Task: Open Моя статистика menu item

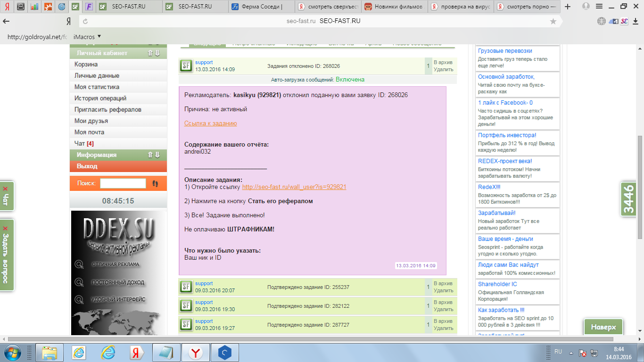Action: (118, 87)
